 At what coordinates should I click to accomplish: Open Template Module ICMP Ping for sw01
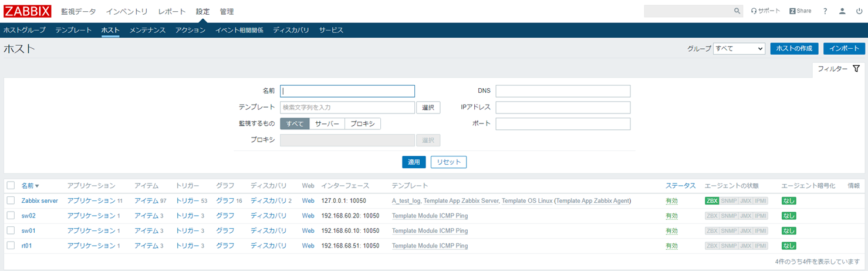click(430, 230)
